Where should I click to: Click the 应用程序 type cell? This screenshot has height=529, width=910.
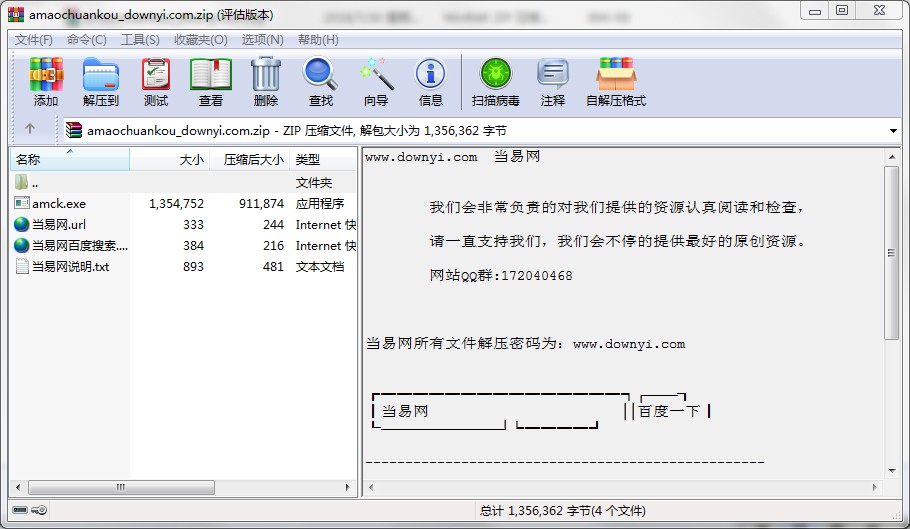pos(320,204)
